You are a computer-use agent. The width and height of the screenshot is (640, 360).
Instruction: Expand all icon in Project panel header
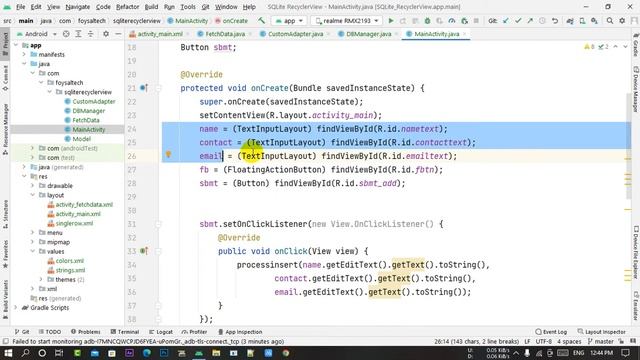pyautogui.click(x=78, y=34)
